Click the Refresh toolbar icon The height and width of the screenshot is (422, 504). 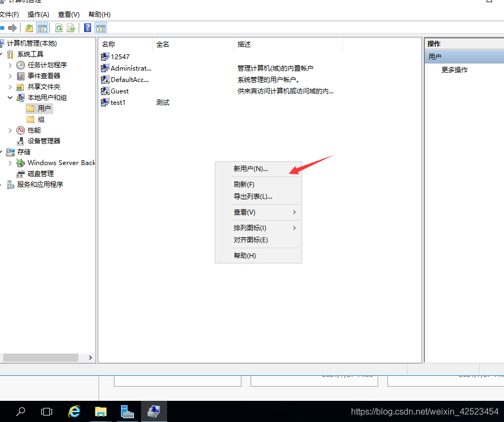(x=59, y=28)
